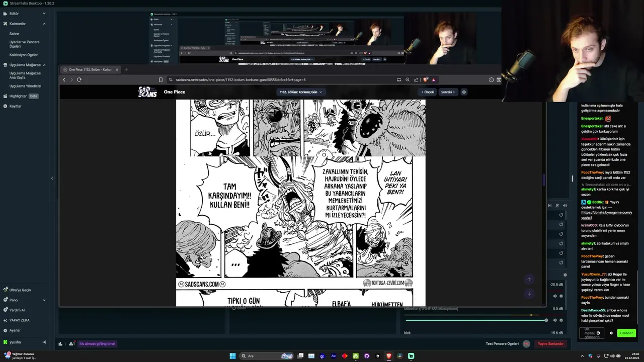This screenshot has width=644, height=362.
Task: Select Sahne in the sidebar
Action: [x=14, y=34]
